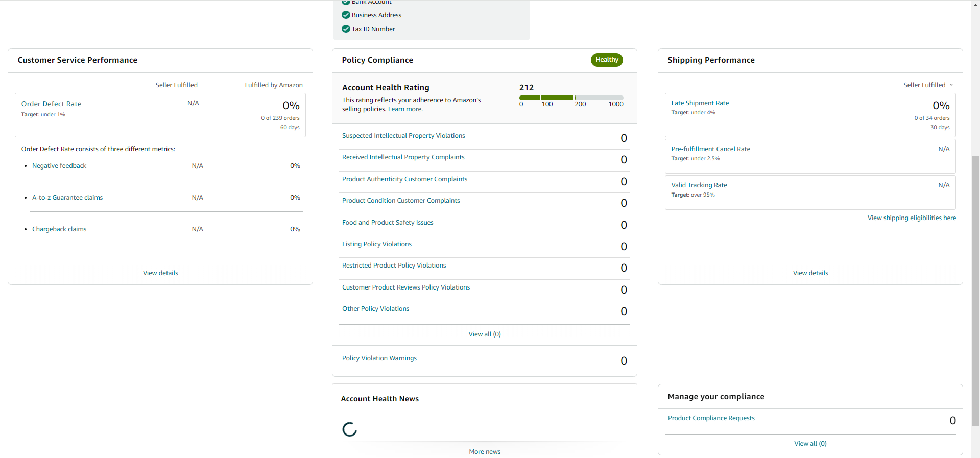Image resolution: width=980 pixels, height=458 pixels.
Task: Click the Account Health Rating progress bar
Action: point(571,98)
